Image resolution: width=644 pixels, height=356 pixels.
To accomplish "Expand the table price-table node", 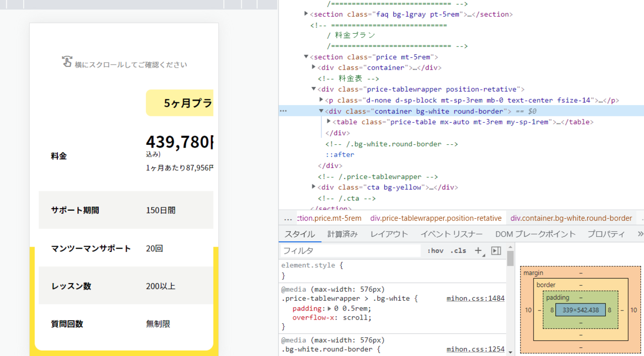I will [329, 122].
